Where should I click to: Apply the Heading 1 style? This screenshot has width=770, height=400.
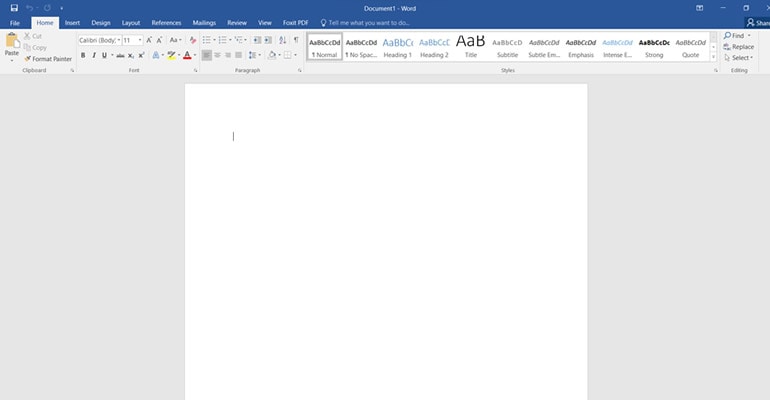point(397,47)
